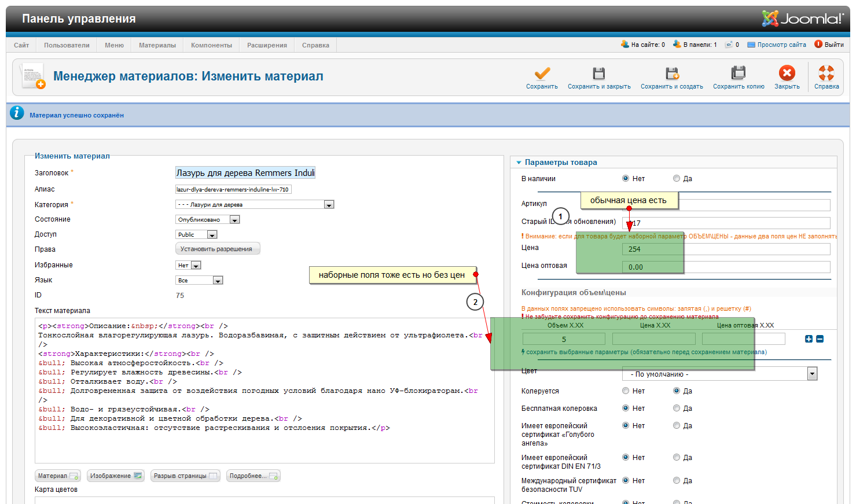856x504 pixels.
Task: Open Help (Справка) lifebuoy icon
Action: tap(826, 73)
